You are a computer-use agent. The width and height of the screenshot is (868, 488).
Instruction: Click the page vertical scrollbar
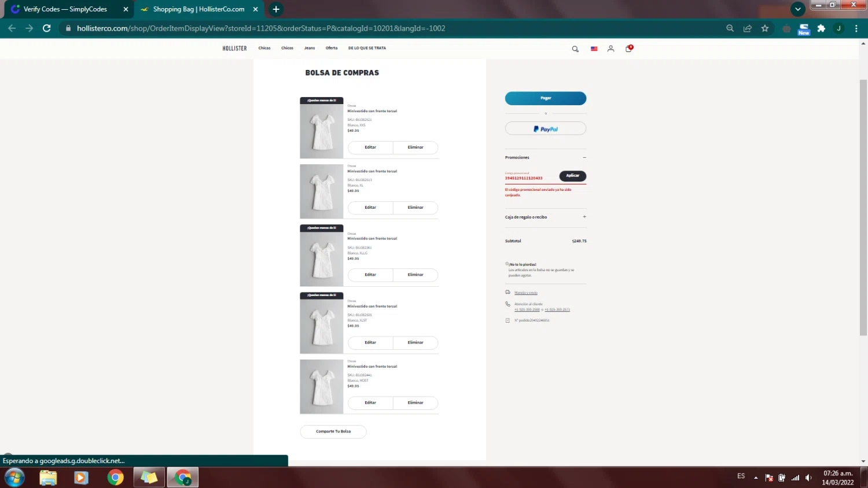click(x=863, y=208)
